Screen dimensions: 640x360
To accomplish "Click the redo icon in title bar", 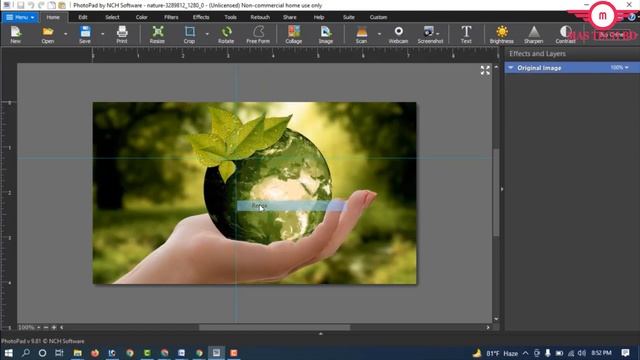I will coord(41,5).
